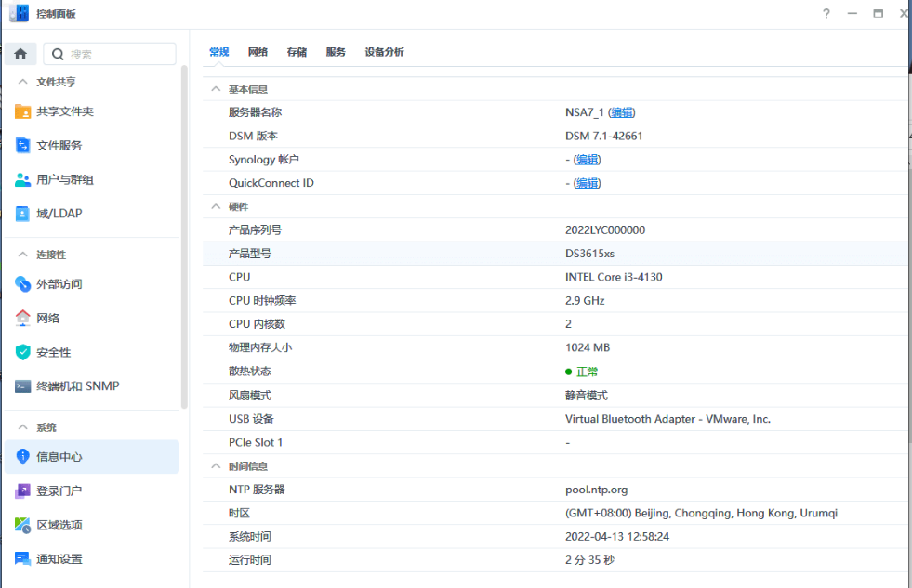Go to Control Panel home icon
This screenshot has width=912, height=588.
(x=21, y=54)
